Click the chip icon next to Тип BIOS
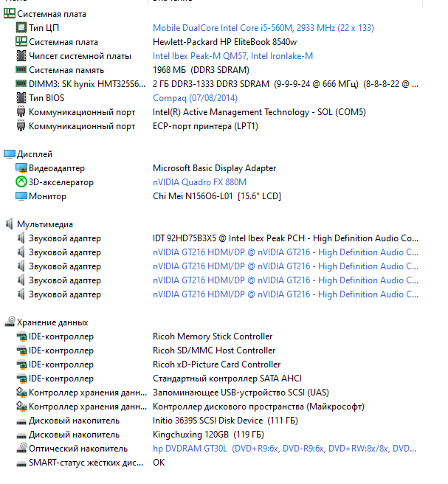Image resolution: width=448 pixels, height=484 pixels. (21, 97)
